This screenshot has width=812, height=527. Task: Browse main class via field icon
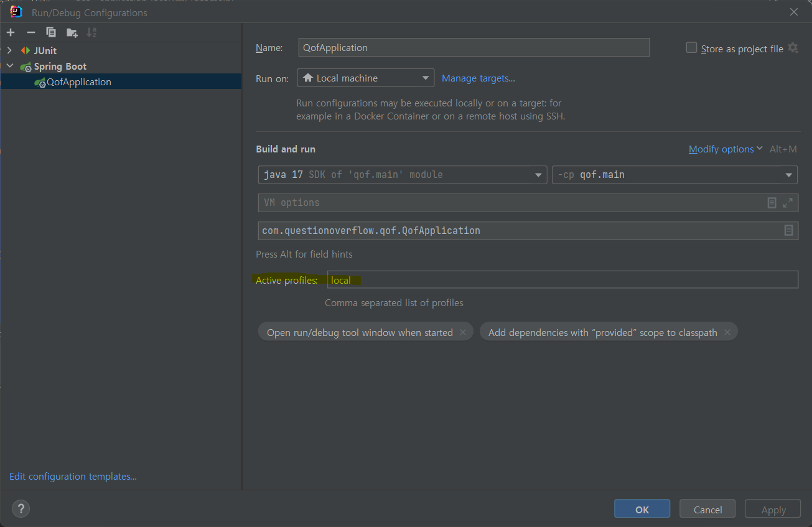point(788,230)
